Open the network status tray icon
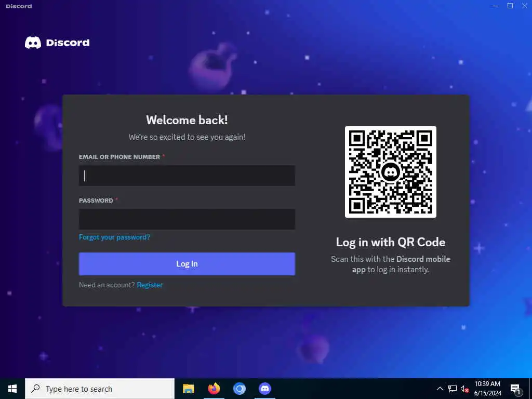532x399 pixels. pos(453,389)
